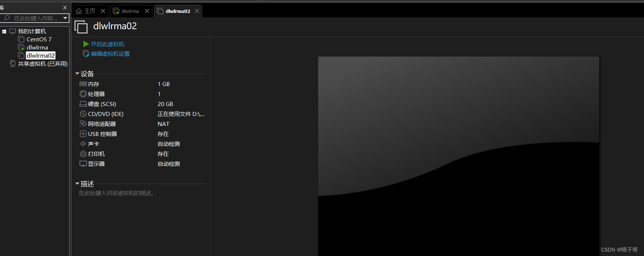Click the VM icon on dlwlrma02 tab

(x=160, y=11)
